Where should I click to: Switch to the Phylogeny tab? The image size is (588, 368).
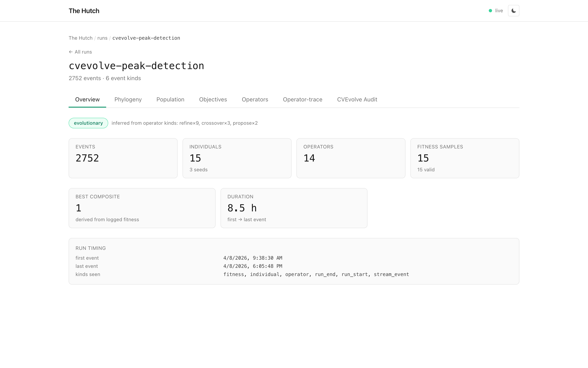[x=128, y=100]
